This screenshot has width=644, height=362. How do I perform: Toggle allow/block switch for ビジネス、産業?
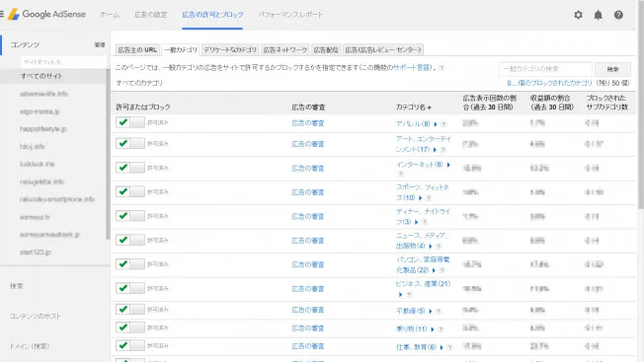pos(130,288)
